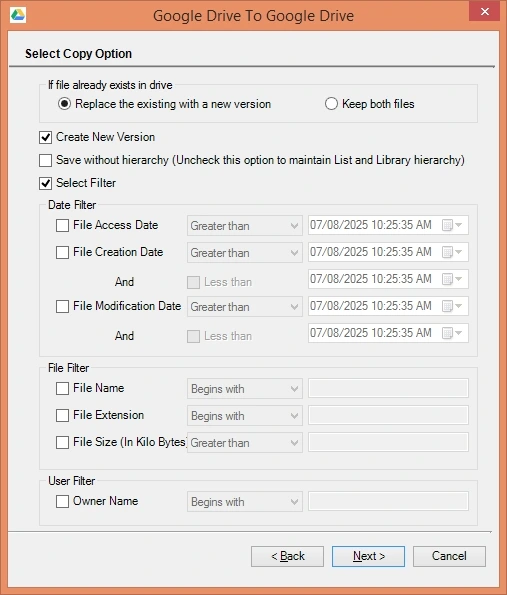
Task: Click the Cancel button
Action: (449, 556)
